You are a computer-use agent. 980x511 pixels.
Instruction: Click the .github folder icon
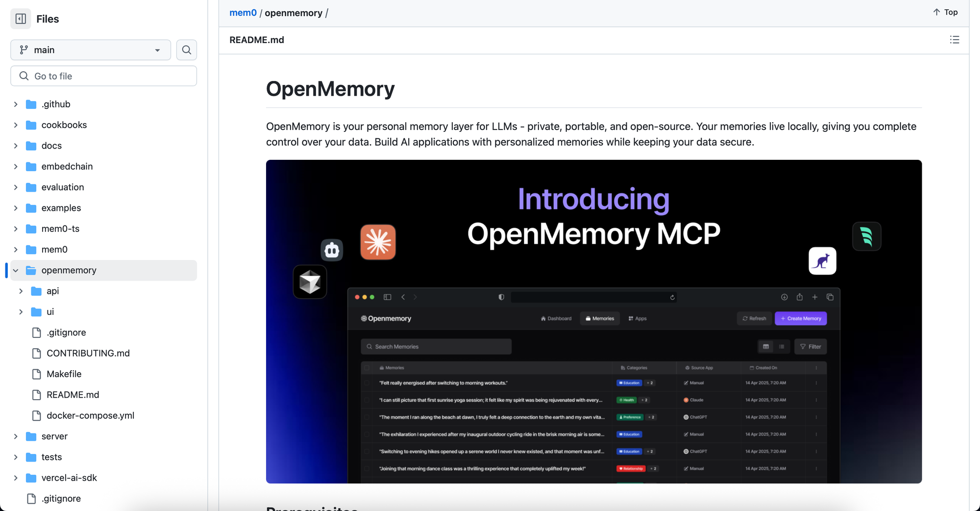(31, 104)
